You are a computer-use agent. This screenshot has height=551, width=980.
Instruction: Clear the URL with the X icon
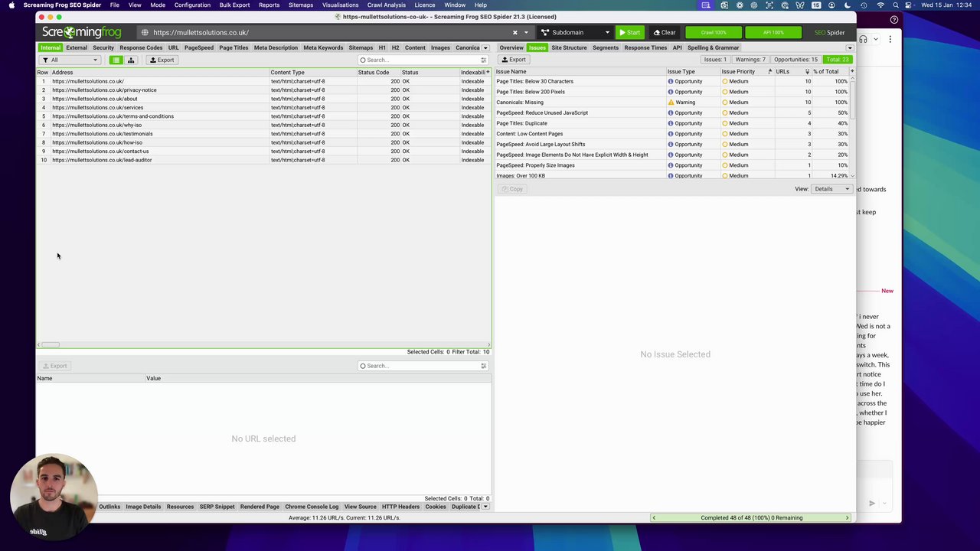coord(515,32)
